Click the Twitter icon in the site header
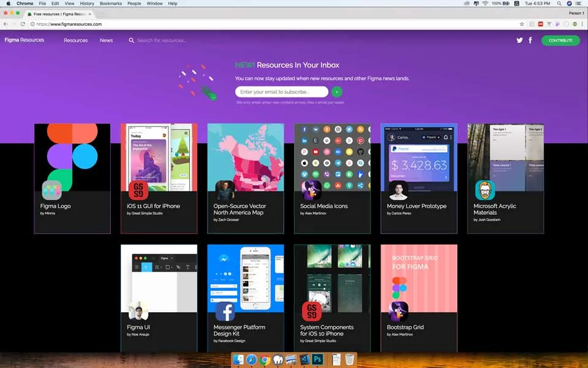 click(518, 40)
